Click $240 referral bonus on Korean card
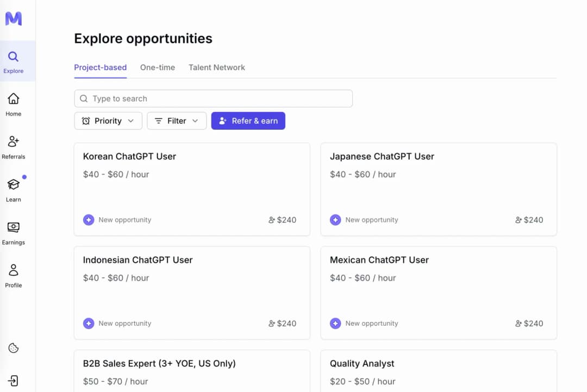Image resolution: width=587 pixels, height=392 pixels. [x=287, y=220]
